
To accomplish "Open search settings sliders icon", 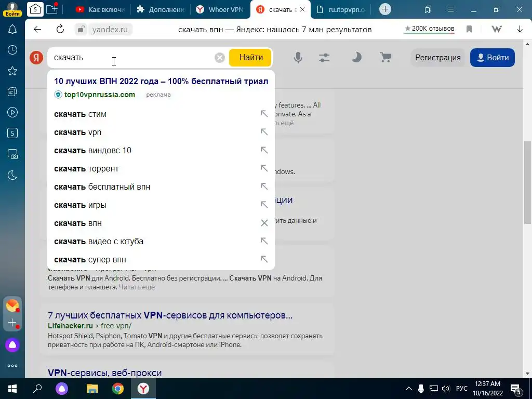I will click(x=324, y=57).
